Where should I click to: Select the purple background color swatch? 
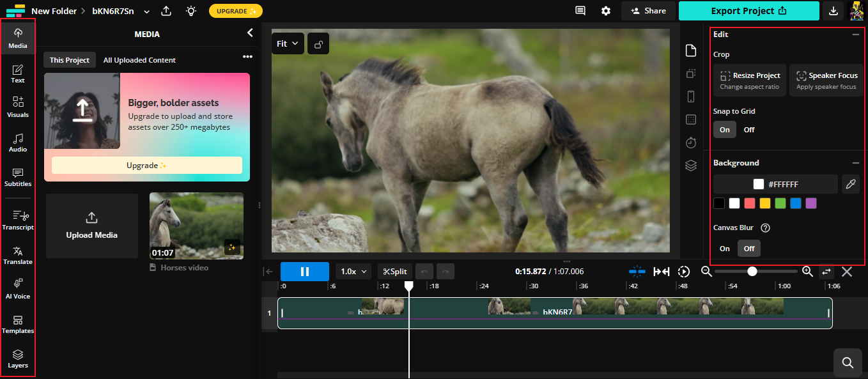pyautogui.click(x=811, y=203)
